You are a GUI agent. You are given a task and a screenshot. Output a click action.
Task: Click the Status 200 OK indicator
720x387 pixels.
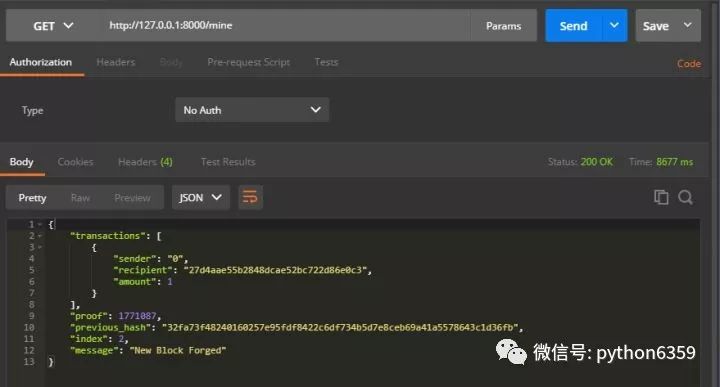click(x=580, y=162)
